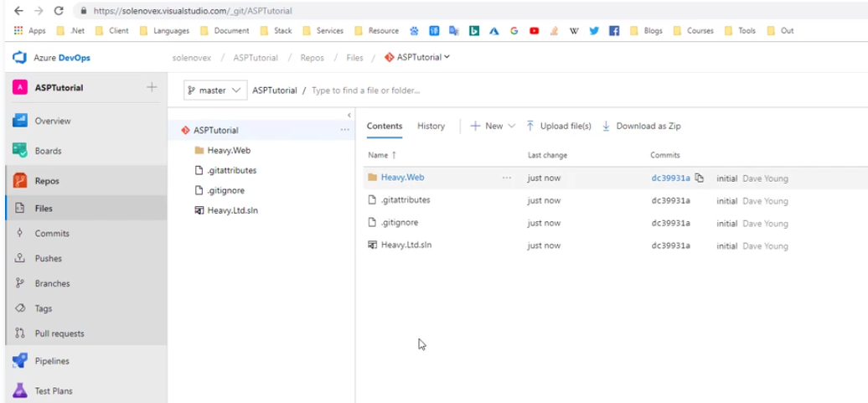
Task: Reload the page with the refresh icon
Action: pos(59,11)
